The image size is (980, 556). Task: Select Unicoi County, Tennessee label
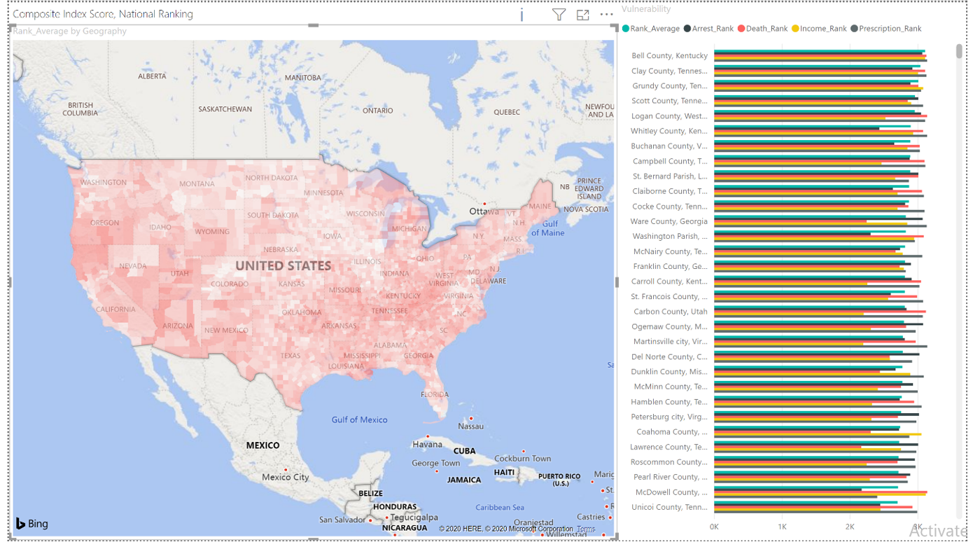tap(669, 507)
